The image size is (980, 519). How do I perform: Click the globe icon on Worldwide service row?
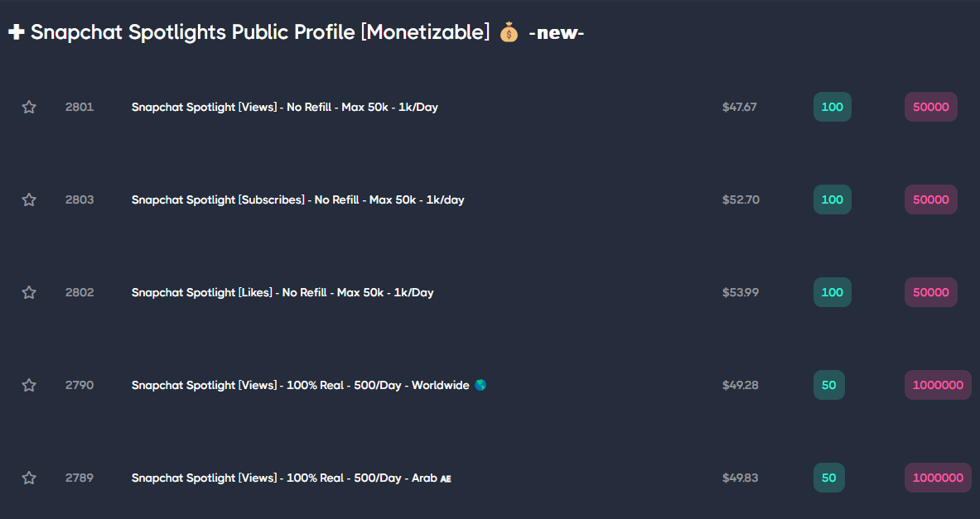480,386
